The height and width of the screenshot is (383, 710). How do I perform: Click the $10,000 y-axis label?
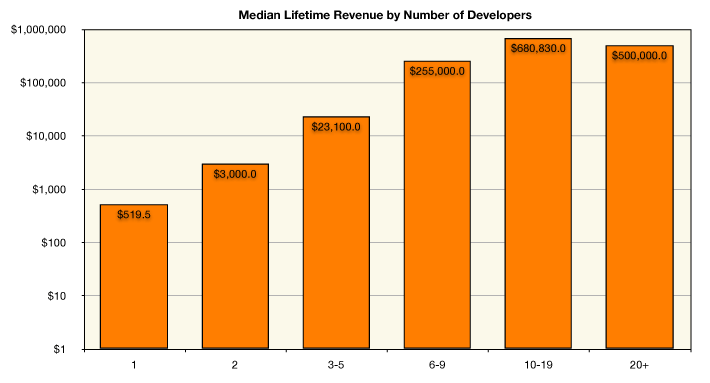coord(46,136)
